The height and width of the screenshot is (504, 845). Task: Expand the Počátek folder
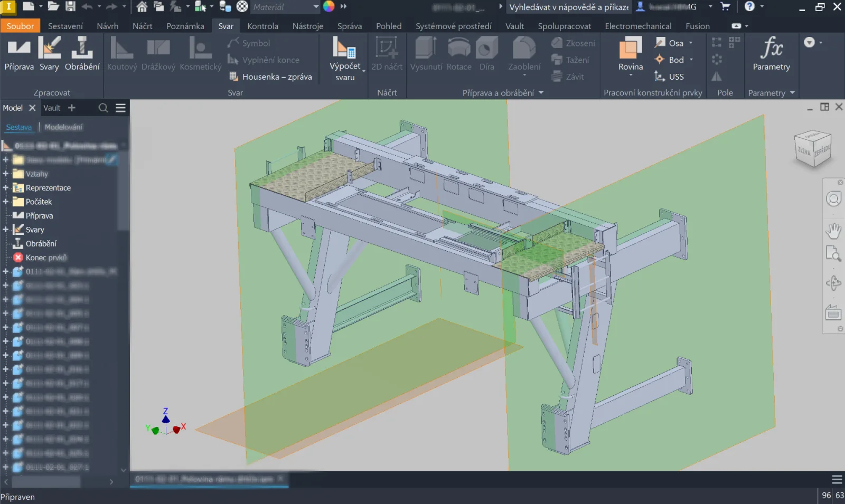click(5, 202)
